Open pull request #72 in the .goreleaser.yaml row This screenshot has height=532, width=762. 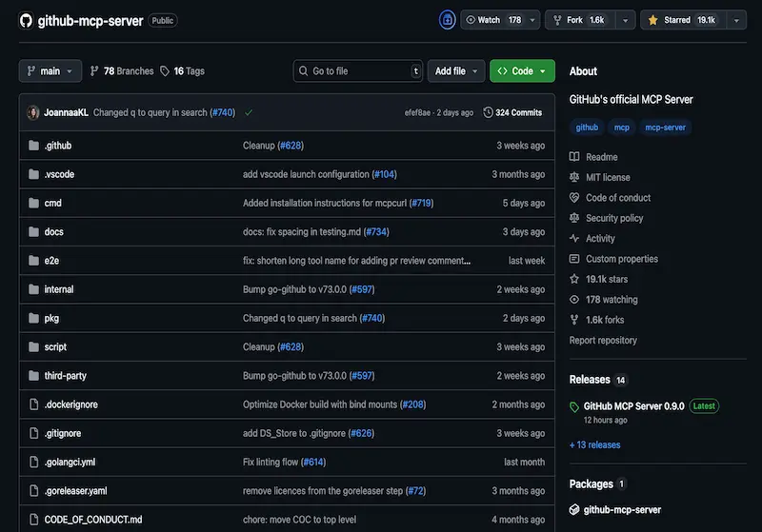416,491
